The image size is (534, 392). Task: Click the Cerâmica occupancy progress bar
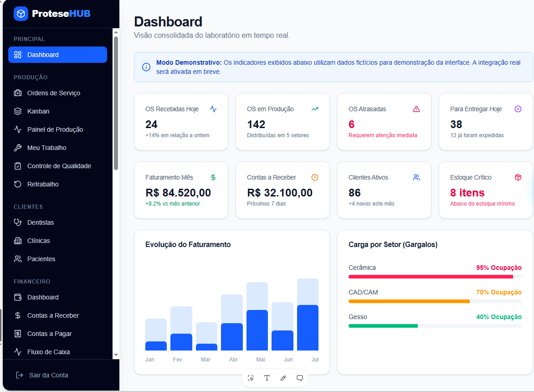[435, 277]
